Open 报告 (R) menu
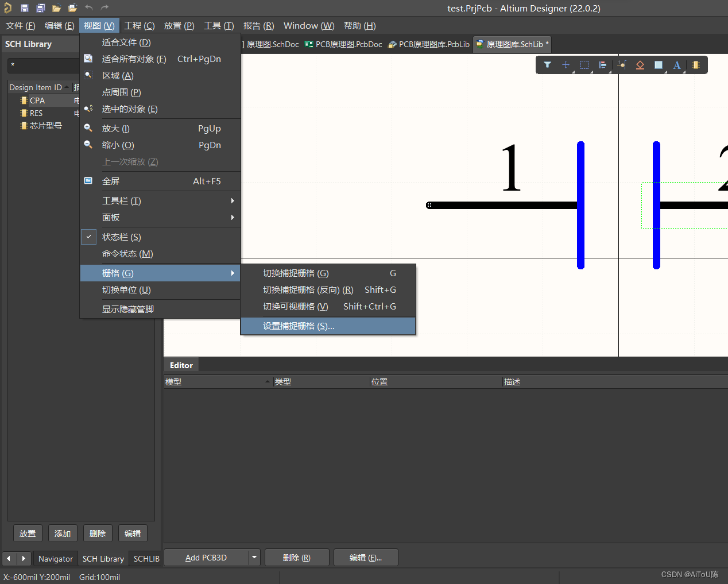 258,26
